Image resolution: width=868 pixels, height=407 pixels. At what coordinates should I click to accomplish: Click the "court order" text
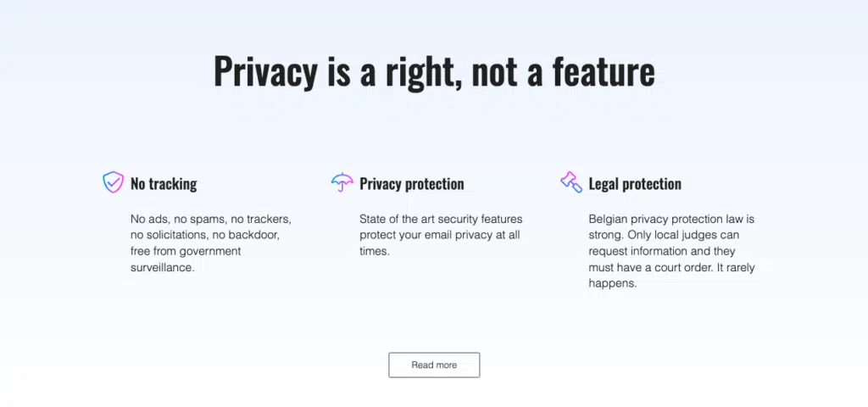tap(691, 267)
